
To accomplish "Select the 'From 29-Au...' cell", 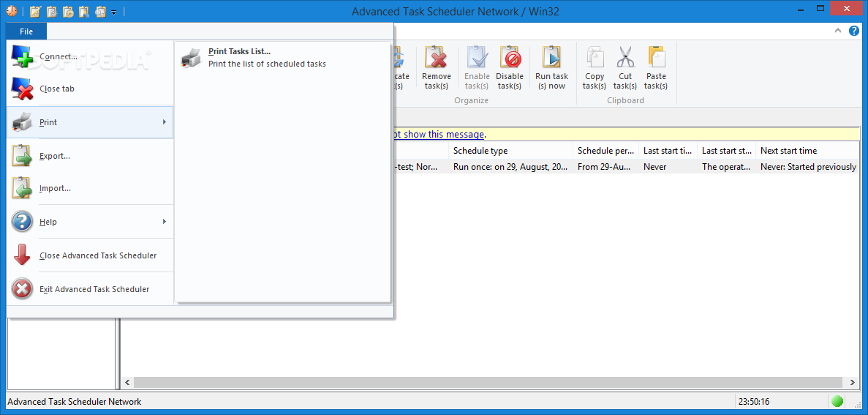I will point(605,166).
